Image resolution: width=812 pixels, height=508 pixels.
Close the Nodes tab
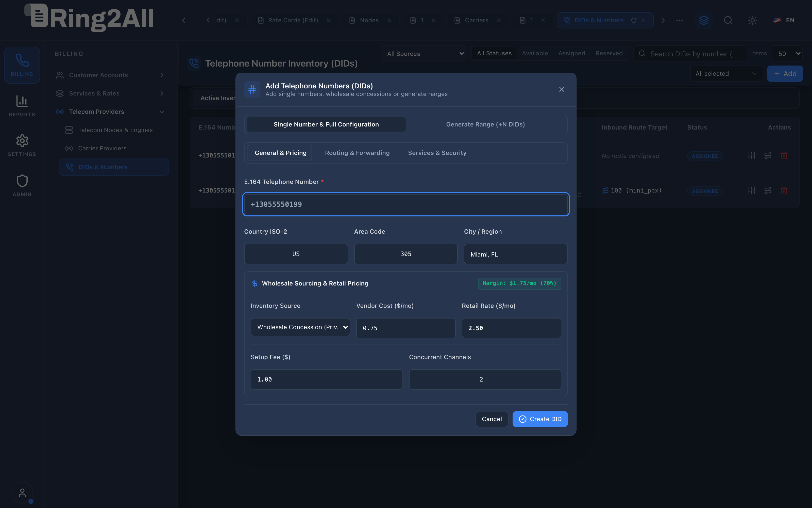(389, 20)
